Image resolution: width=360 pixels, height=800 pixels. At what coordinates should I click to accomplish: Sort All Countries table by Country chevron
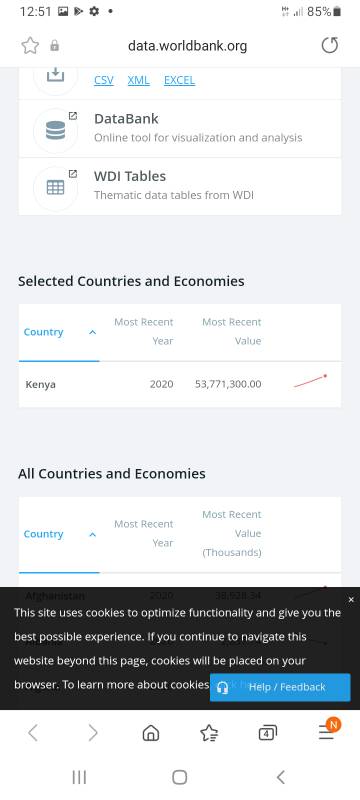(92, 534)
